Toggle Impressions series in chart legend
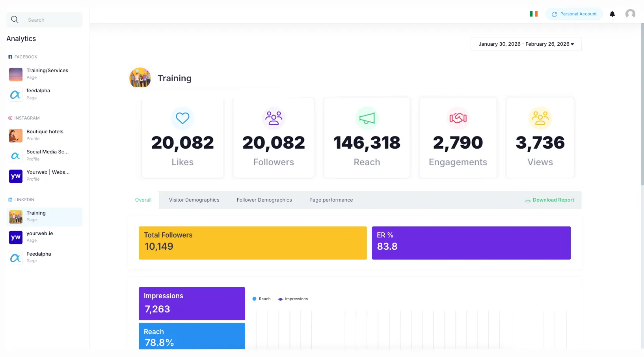The height and width of the screenshot is (357, 644). tap(293, 299)
